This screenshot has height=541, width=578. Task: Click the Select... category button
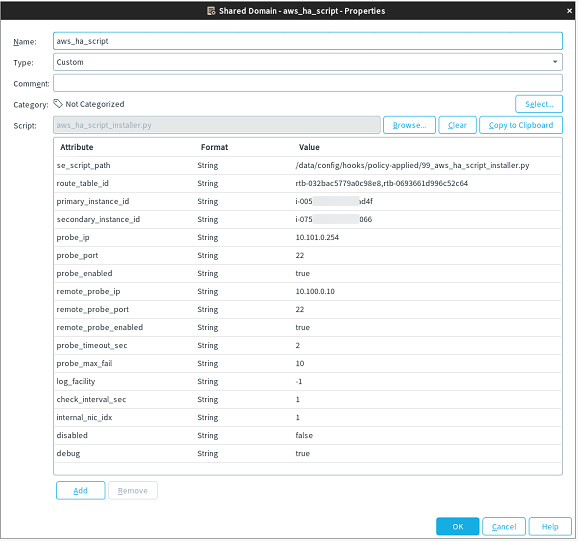539,104
